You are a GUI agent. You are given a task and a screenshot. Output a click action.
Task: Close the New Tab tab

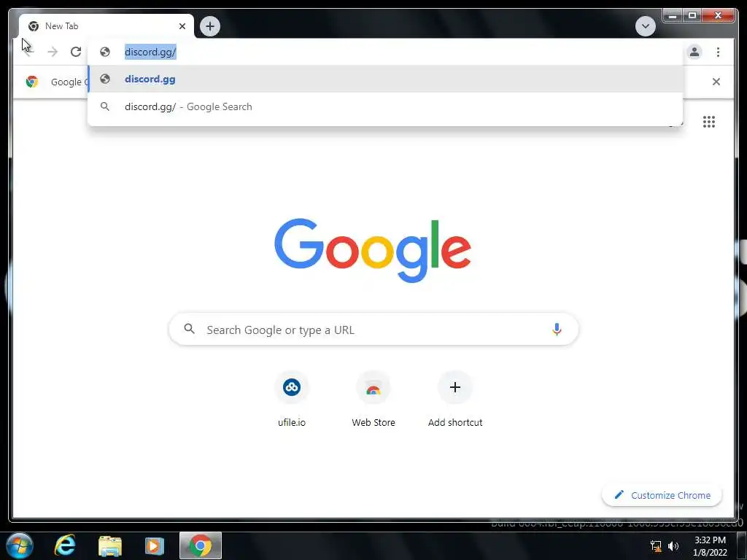point(182,26)
